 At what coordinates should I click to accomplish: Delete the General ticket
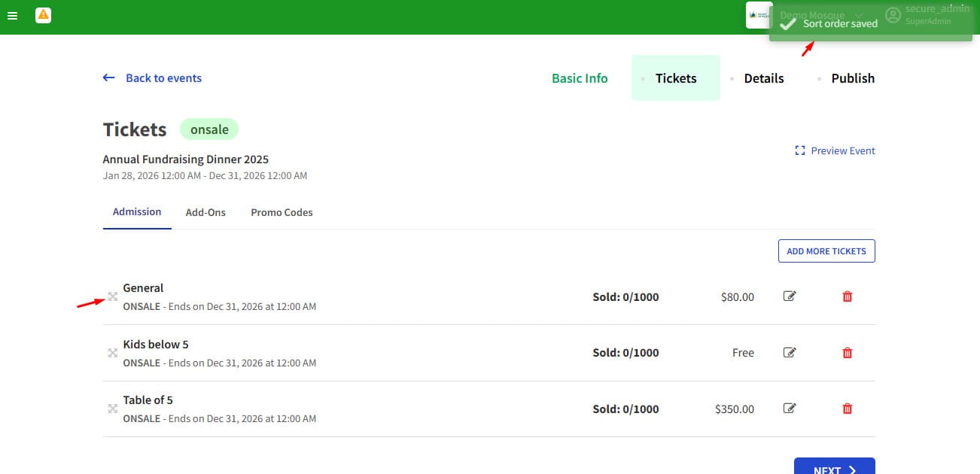848,296
